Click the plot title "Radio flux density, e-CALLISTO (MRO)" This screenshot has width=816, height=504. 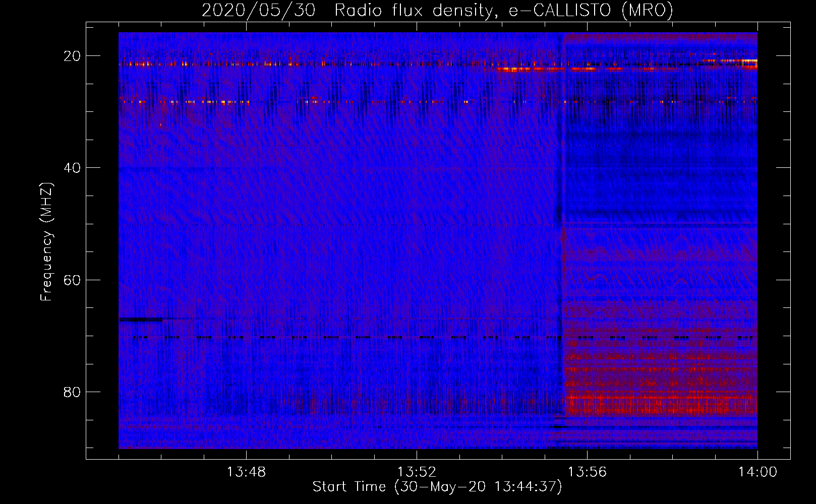pyautogui.click(x=504, y=10)
